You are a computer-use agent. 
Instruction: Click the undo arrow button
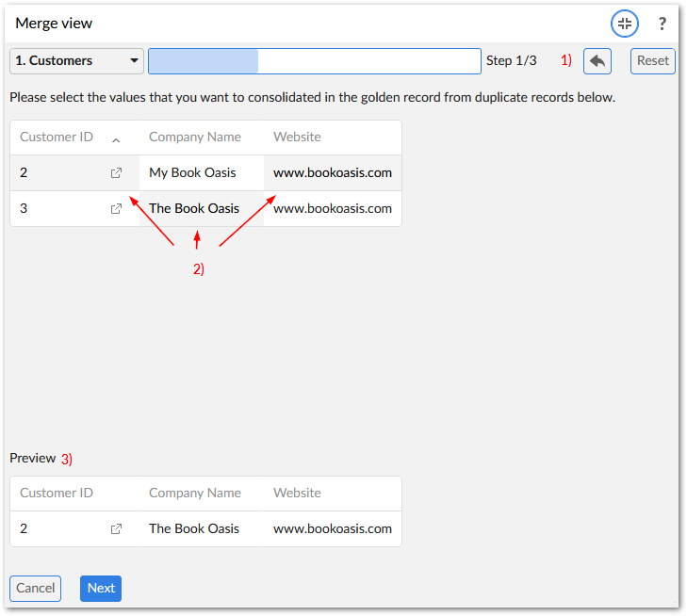coord(597,61)
